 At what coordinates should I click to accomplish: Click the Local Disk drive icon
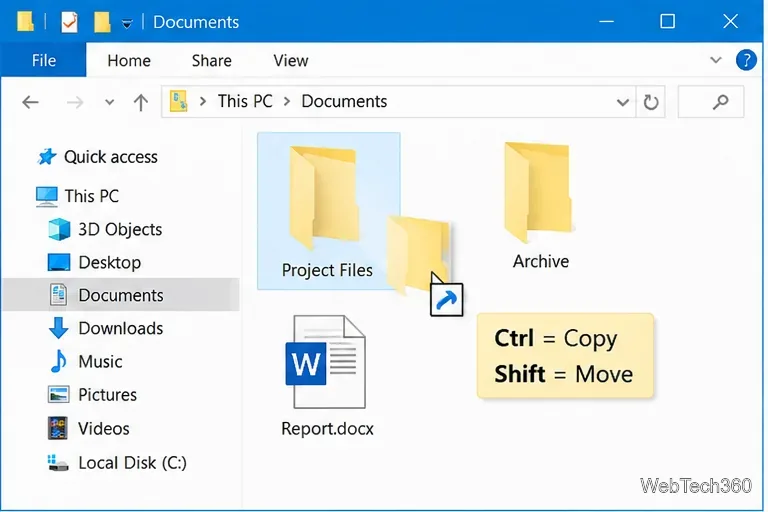58,463
